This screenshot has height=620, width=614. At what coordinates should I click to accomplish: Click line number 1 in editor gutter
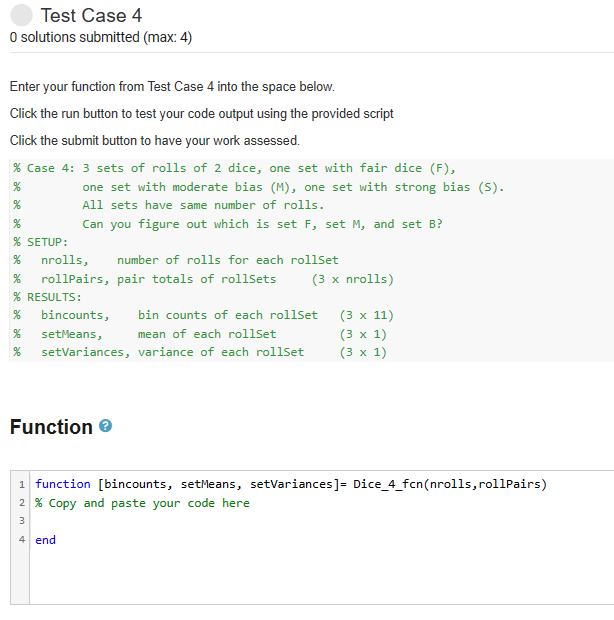click(x=22, y=484)
